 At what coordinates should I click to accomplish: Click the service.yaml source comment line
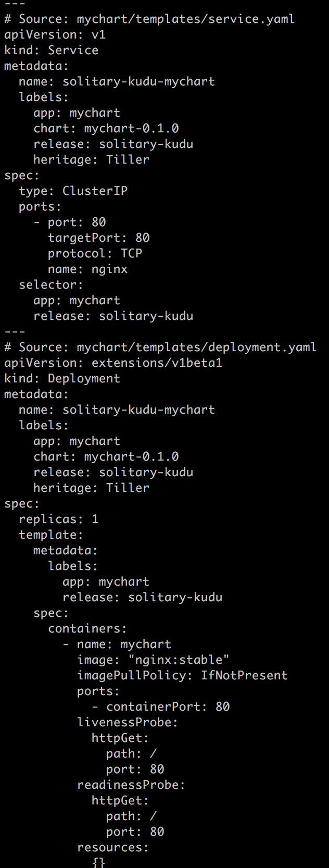coord(149,19)
